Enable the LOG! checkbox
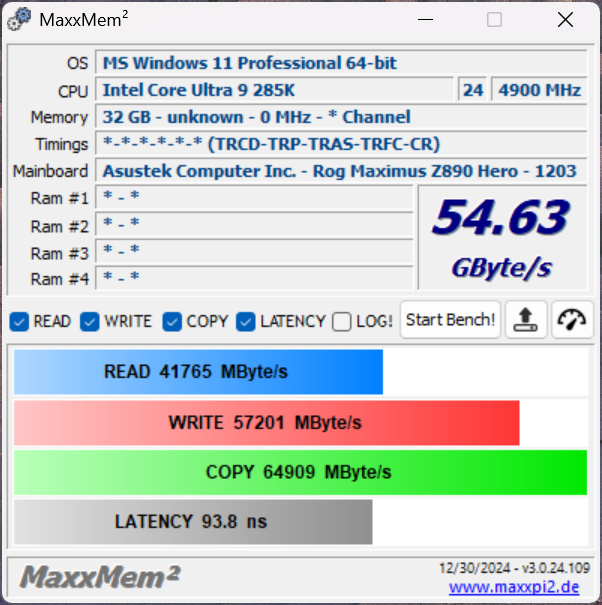This screenshot has width=602, height=605. coord(342,322)
